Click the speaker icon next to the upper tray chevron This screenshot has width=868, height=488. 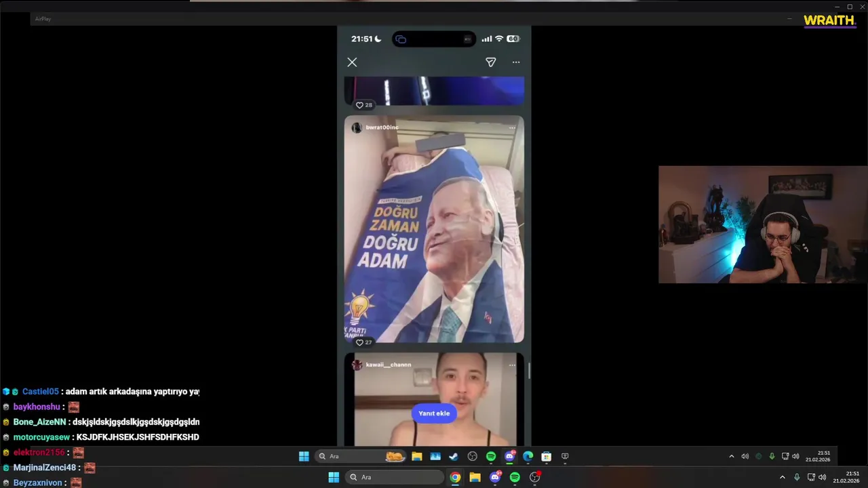pyautogui.click(x=745, y=456)
